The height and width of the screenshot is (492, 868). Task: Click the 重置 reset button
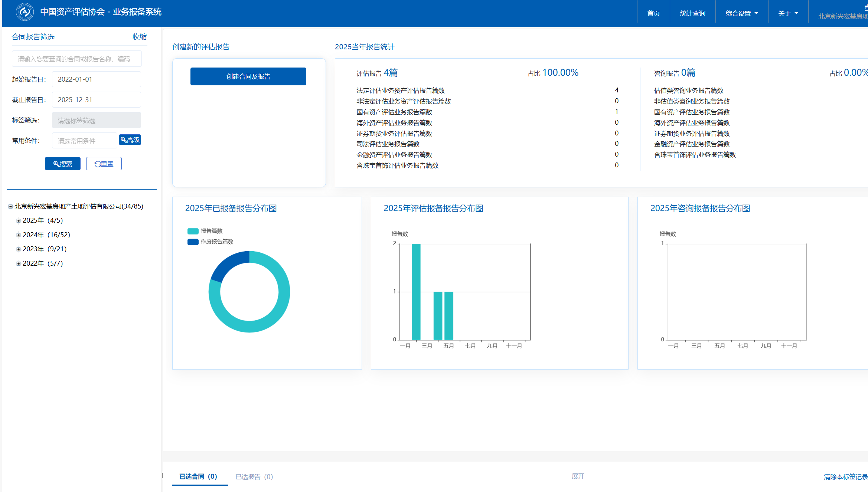coord(104,164)
